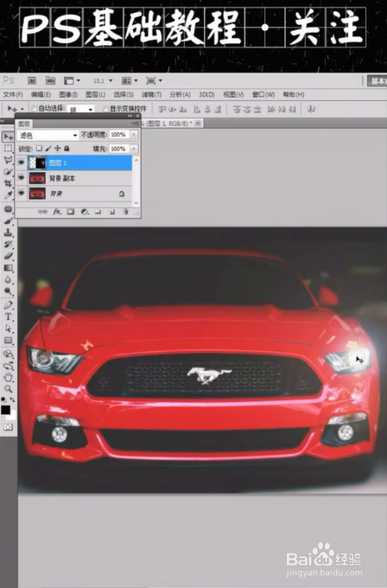Viewport: 387px width, 588px height.
Task: Open the 编辑(E) menu
Action: click(41, 95)
